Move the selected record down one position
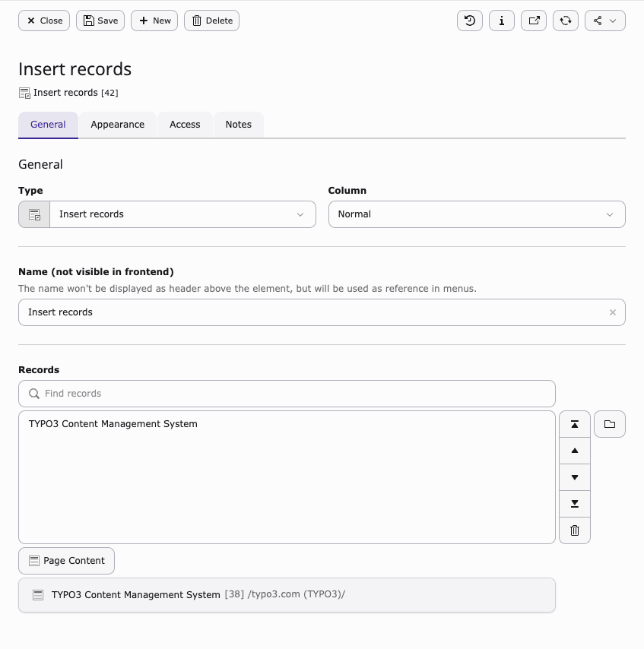Screen dimensions: 644x649 point(575,477)
